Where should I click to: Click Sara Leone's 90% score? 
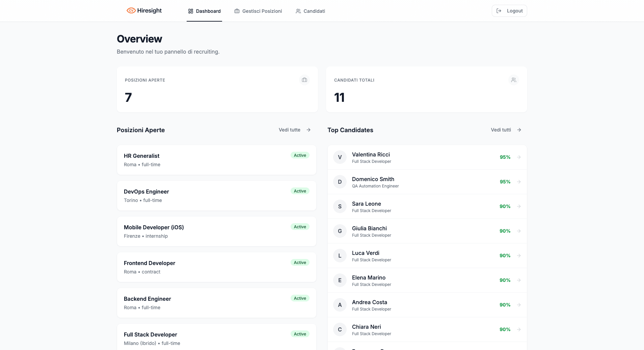coord(505,206)
